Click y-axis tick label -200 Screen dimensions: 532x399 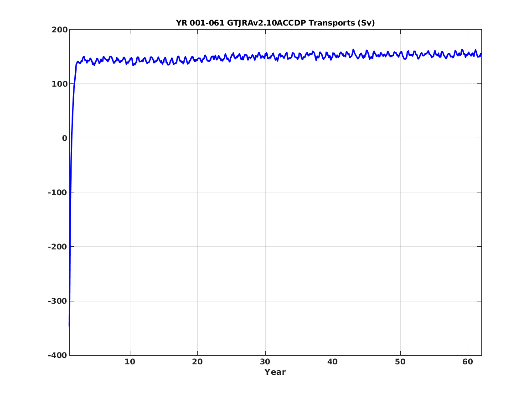coord(58,247)
